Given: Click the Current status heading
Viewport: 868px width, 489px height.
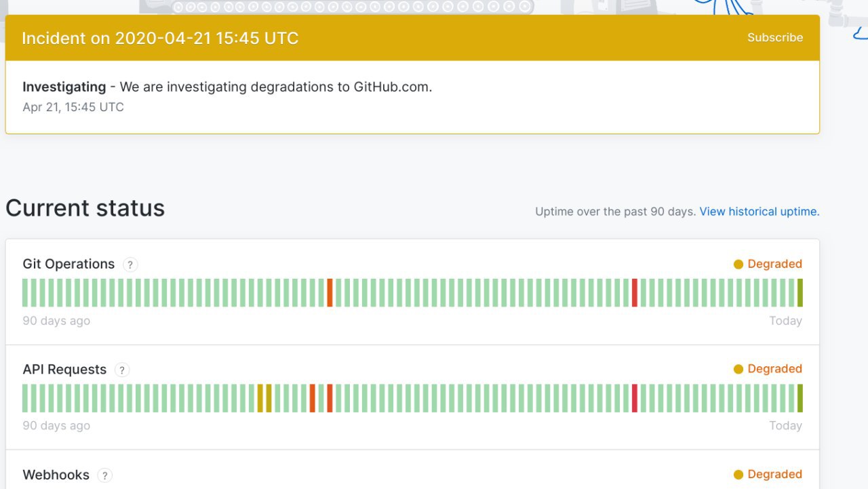Looking at the screenshot, I should pos(85,208).
